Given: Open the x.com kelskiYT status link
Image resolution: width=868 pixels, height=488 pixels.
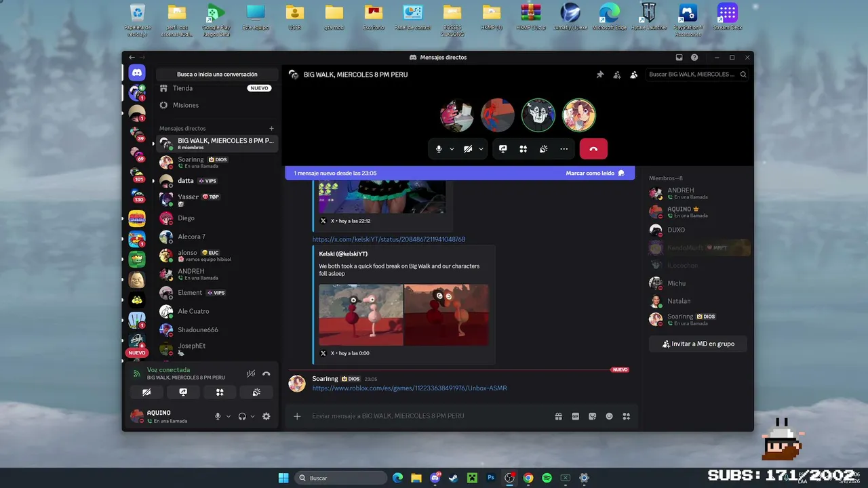Looking at the screenshot, I should coord(389,239).
